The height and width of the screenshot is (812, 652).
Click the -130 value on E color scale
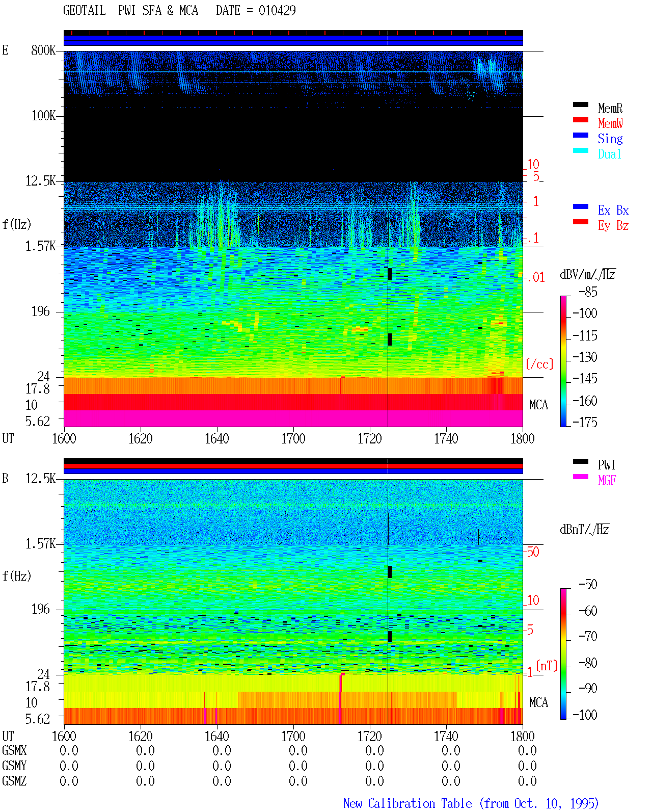pyautogui.click(x=585, y=357)
